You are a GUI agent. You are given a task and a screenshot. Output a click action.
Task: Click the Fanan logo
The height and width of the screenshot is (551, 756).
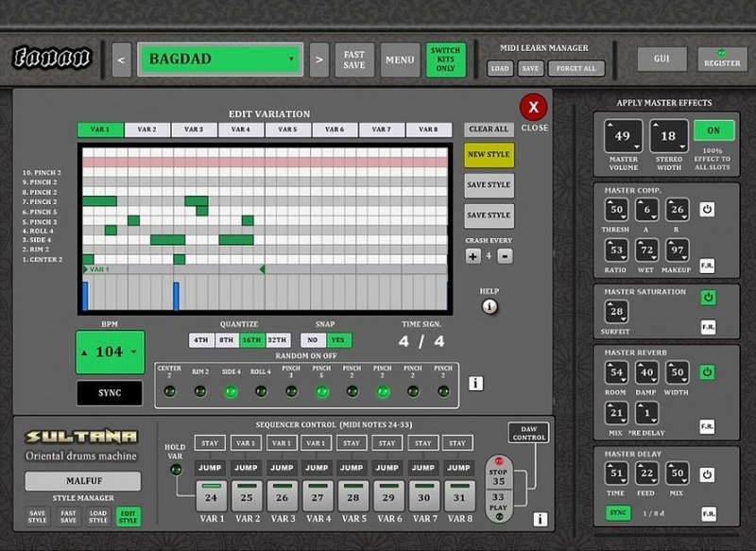[52, 58]
